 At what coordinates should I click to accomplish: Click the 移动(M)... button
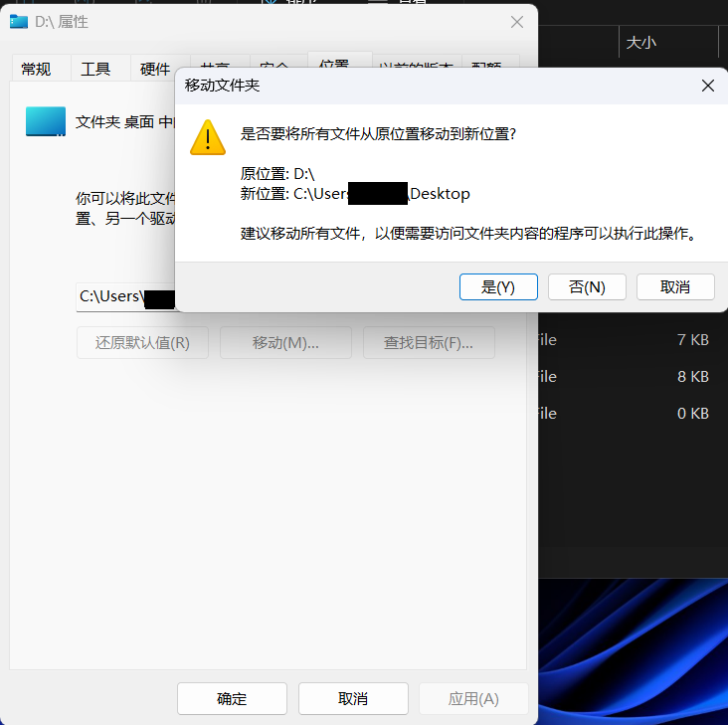pyautogui.click(x=285, y=342)
